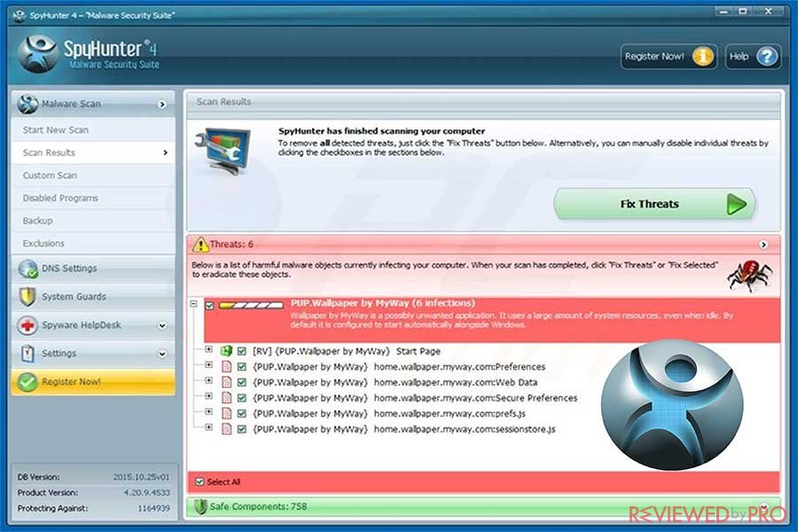Select Scan Results in the sidebar
798x532 pixels.
click(x=93, y=153)
